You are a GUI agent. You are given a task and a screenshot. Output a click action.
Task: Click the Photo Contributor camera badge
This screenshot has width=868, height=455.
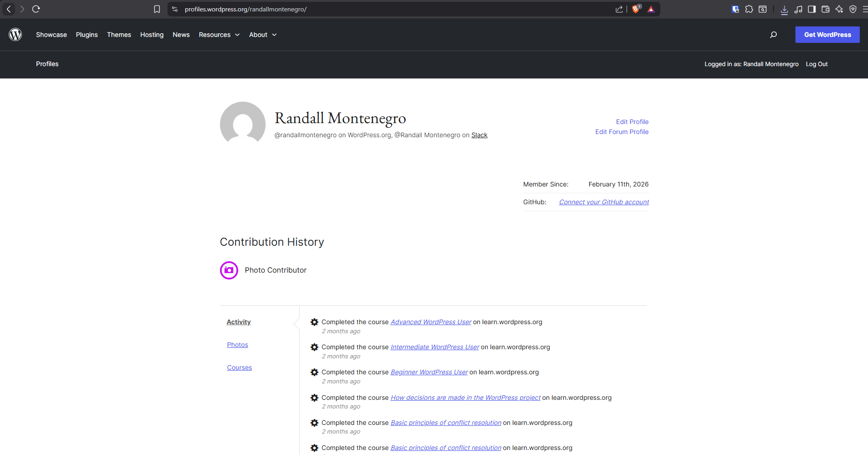point(229,270)
